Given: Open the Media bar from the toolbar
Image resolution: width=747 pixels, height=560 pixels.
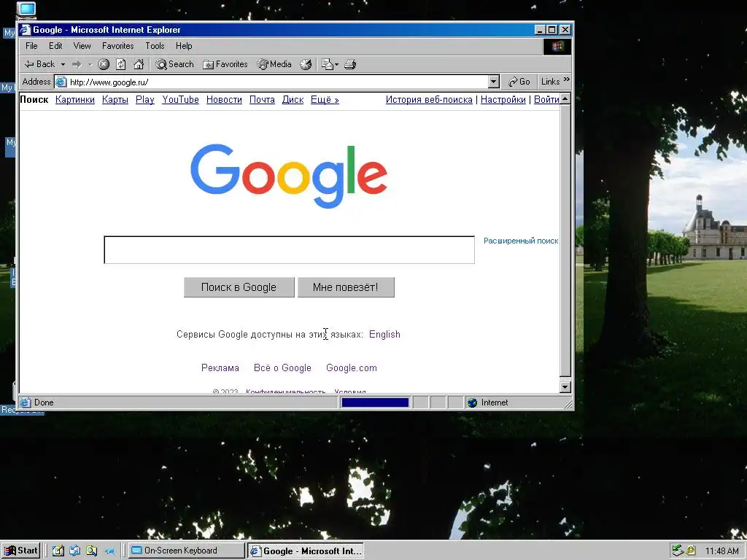Looking at the screenshot, I should click(274, 64).
